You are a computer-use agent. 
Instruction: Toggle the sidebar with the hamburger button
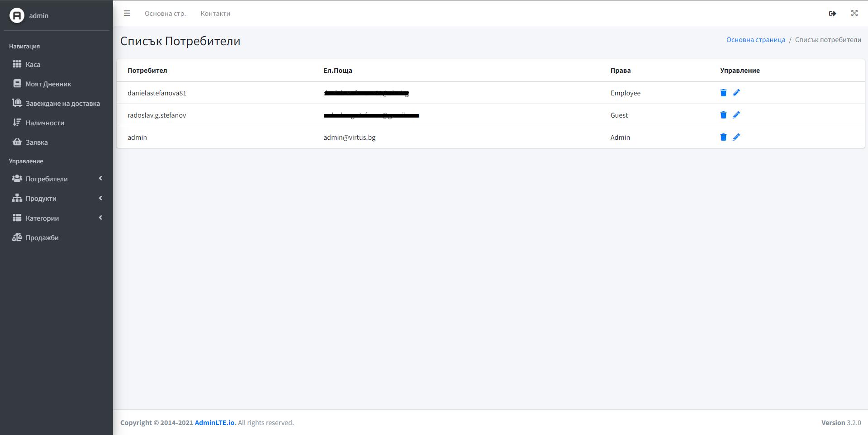click(x=127, y=13)
